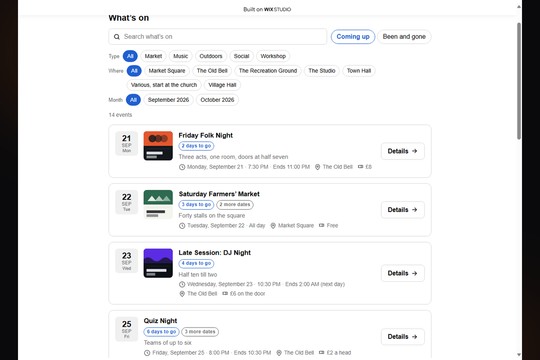Click the 22 SEP date tile
540x360 pixels.
126,202
